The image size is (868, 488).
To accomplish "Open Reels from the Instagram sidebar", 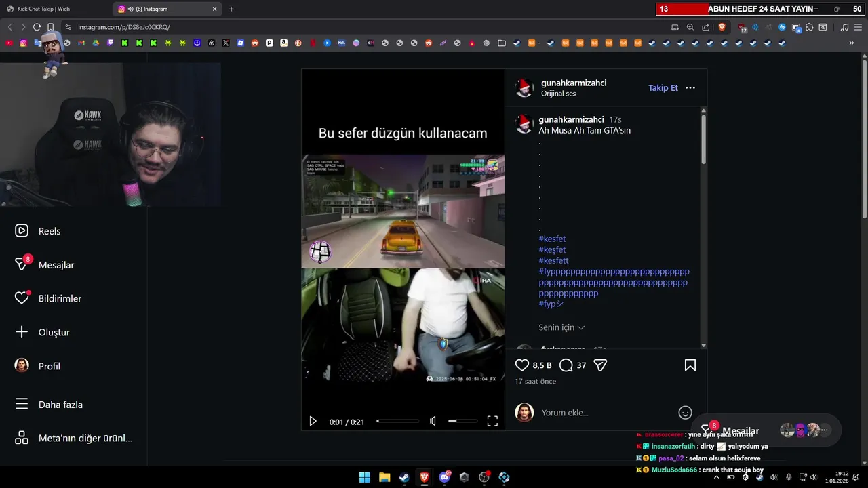I will [x=37, y=231].
